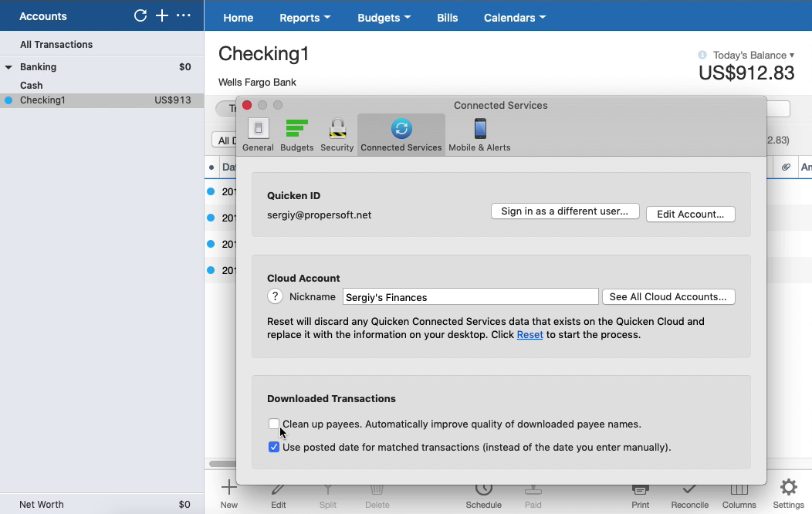Click the refresh accounts icon in sidebar
The image size is (812, 514).
[140, 15]
